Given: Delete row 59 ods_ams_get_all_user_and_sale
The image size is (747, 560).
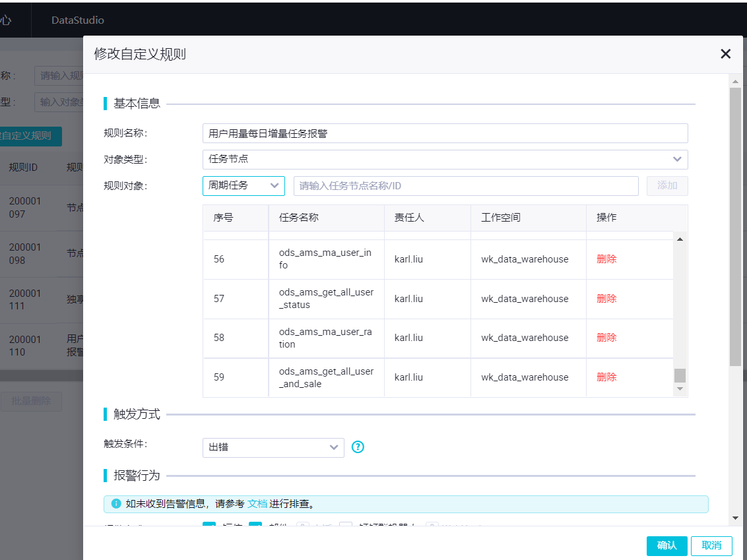Looking at the screenshot, I should point(606,377).
